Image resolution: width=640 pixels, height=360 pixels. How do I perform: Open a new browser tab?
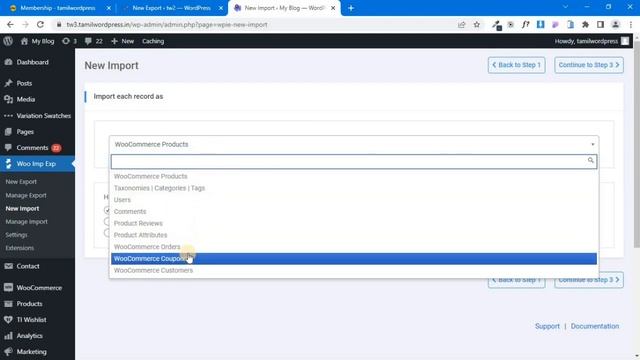351,8
